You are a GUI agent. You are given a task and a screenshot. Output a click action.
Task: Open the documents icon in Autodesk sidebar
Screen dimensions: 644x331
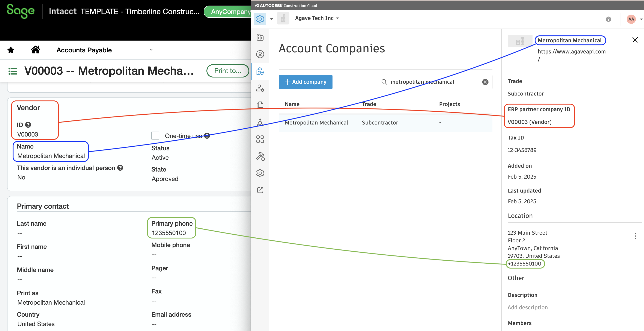coord(260,105)
